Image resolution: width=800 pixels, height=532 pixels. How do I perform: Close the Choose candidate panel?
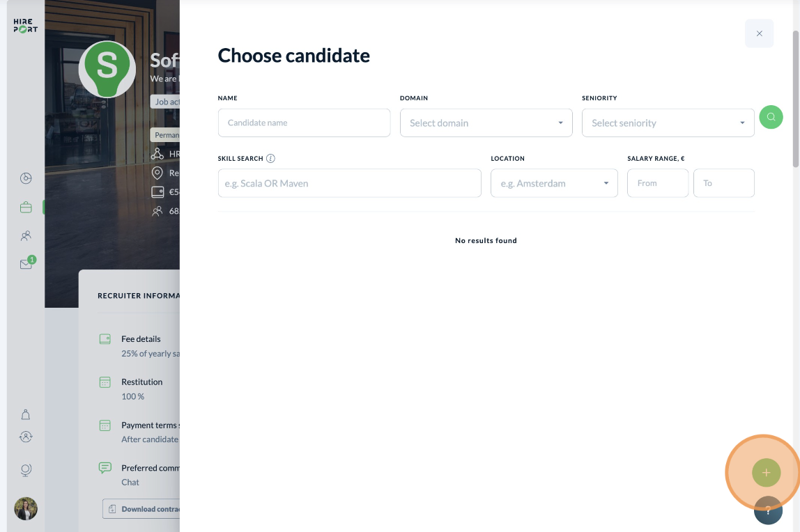pyautogui.click(x=759, y=33)
